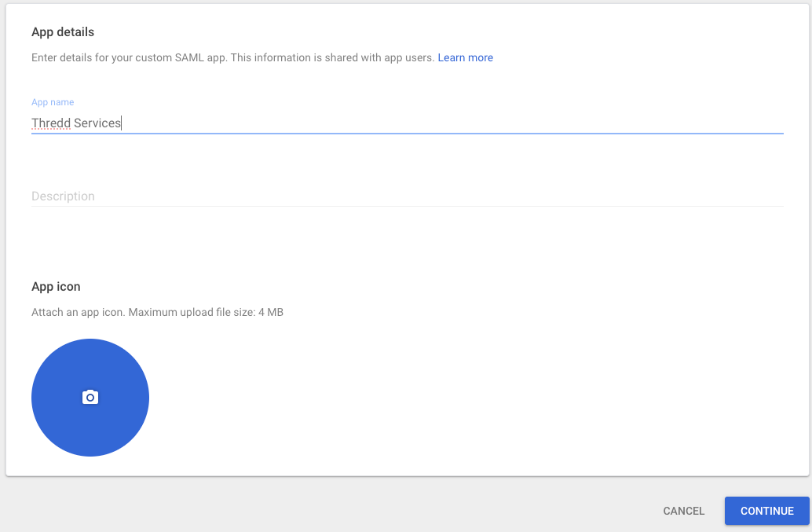Click the camera icon to upload app icon

pyautogui.click(x=90, y=398)
